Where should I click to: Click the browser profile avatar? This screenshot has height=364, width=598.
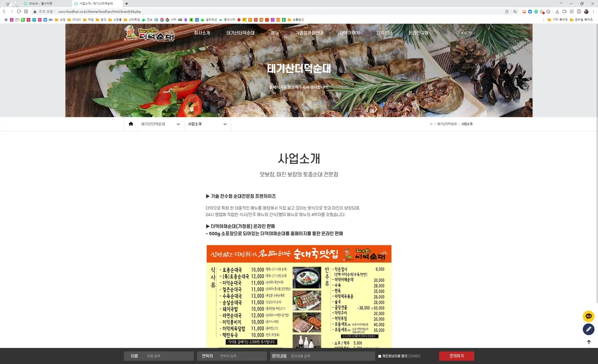tap(587, 11)
